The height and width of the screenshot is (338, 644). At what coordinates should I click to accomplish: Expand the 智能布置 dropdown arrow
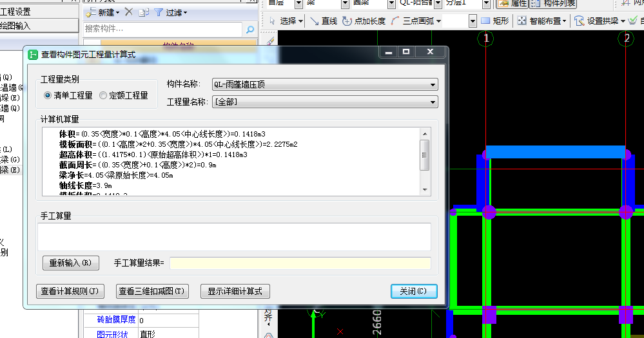(564, 21)
